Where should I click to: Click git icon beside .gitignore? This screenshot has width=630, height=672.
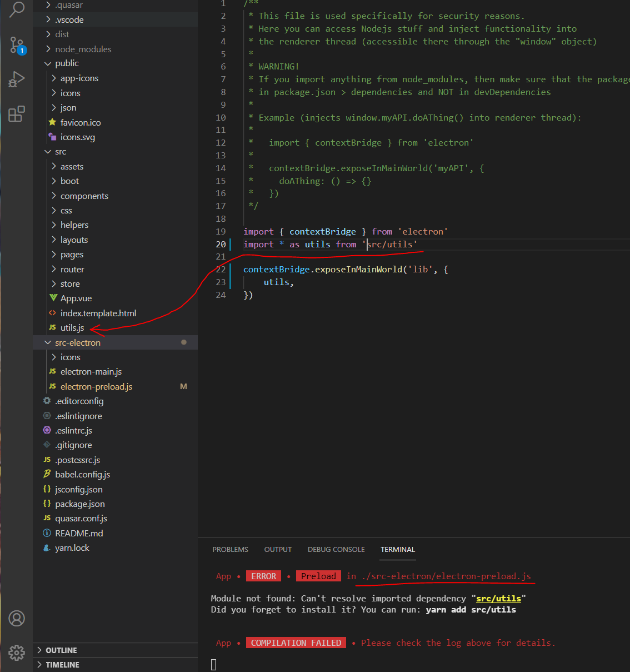point(47,445)
